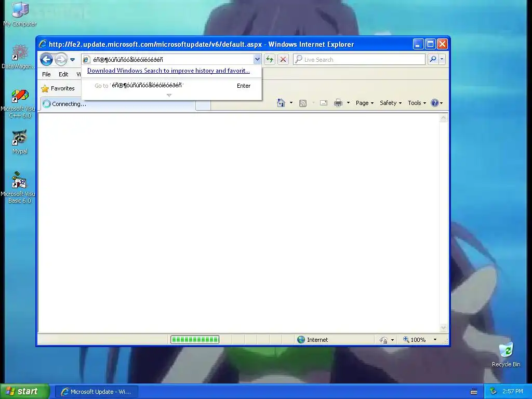Click the Print icon

click(x=338, y=103)
